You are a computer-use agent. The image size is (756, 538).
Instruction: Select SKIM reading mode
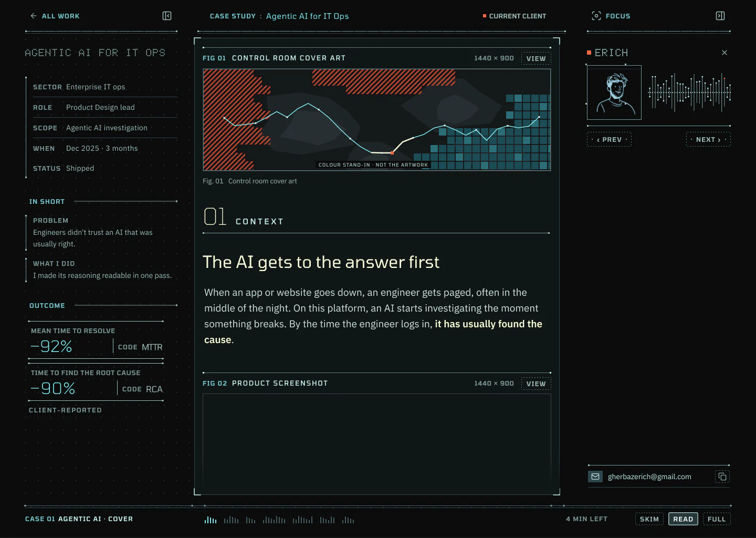pos(649,519)
